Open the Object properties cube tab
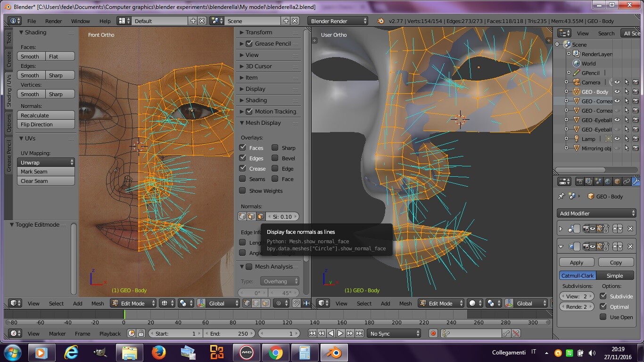 click(x=617, y=181)
